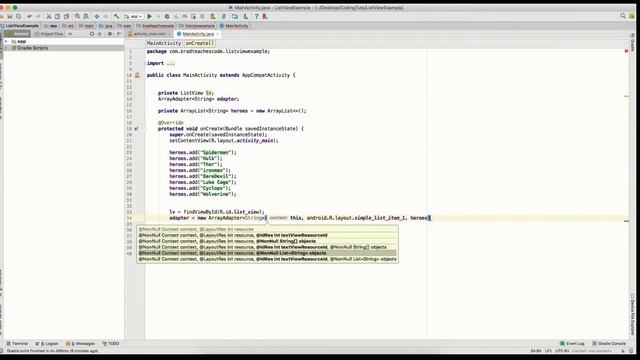
Task: Select the Project Files view tab
Action: (x=49, y=34)
